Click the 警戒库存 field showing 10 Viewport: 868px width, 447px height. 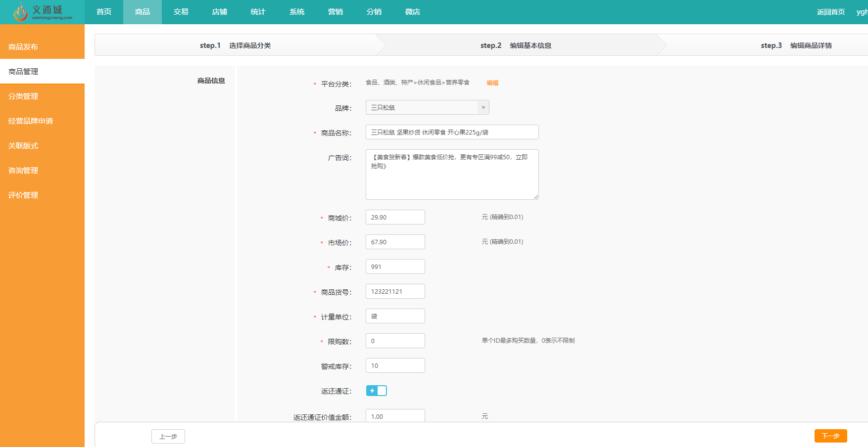pyautogui.click(x=395, y=365)
